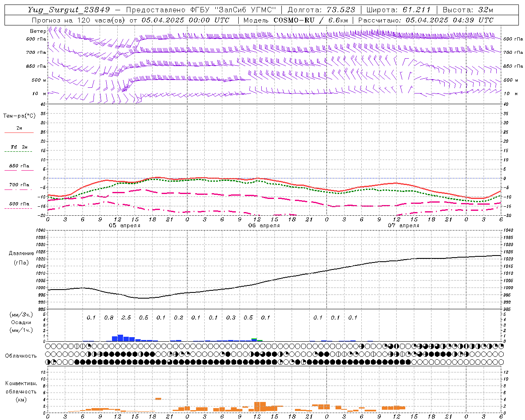Click the Широта: 61.211 value
The image size is (525, 420).
(398, 10)
